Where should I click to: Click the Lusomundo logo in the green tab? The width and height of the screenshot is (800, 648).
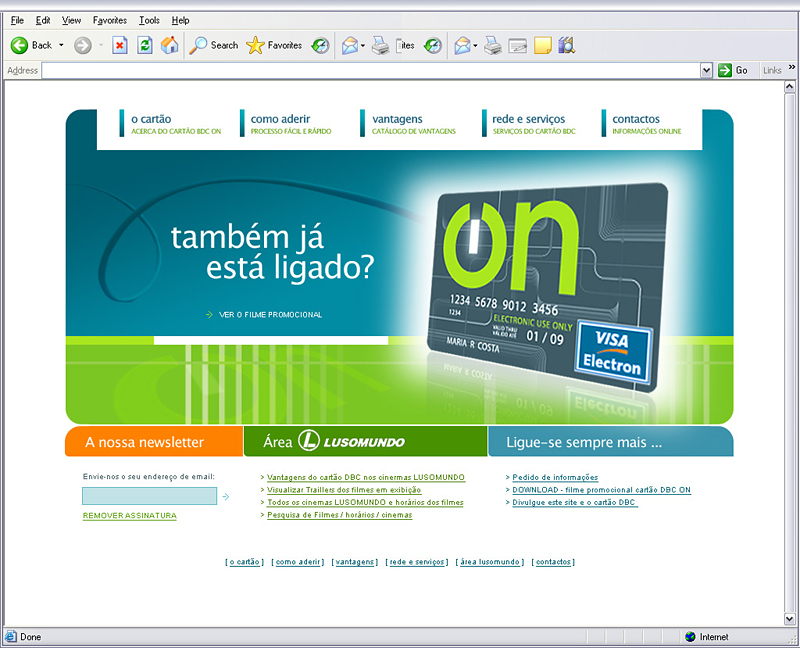[352, 441]
